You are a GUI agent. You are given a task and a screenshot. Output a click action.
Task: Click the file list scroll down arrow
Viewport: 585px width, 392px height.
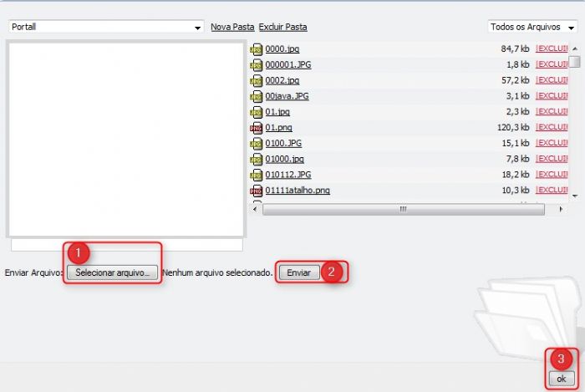tap(575, 196)
